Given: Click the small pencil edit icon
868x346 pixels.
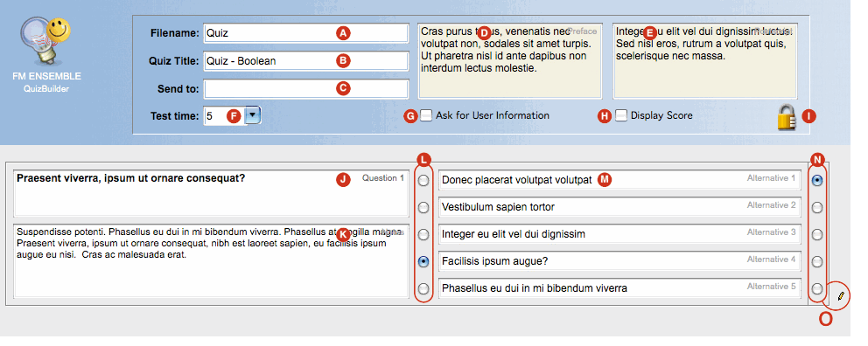Looking at the screenshot, I should pos(841,296).
